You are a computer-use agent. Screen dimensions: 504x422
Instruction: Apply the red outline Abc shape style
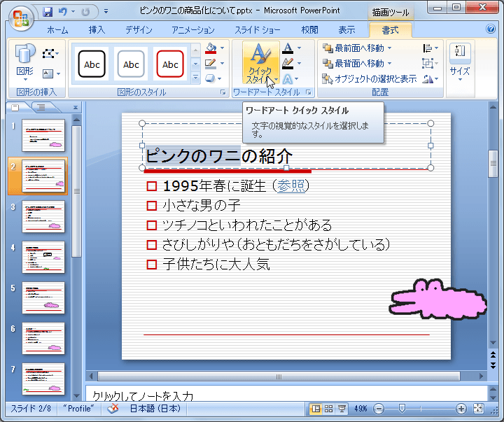pos(170,64)
